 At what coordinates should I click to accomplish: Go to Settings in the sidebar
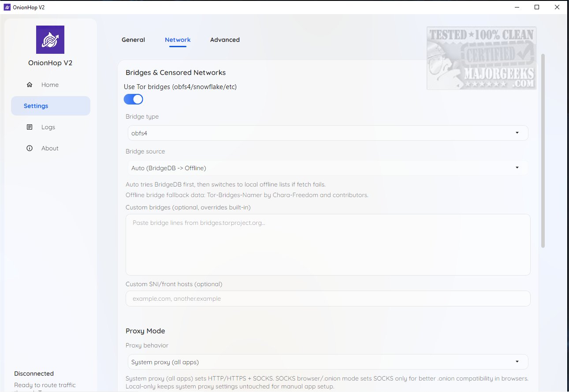tap(50, 106)
